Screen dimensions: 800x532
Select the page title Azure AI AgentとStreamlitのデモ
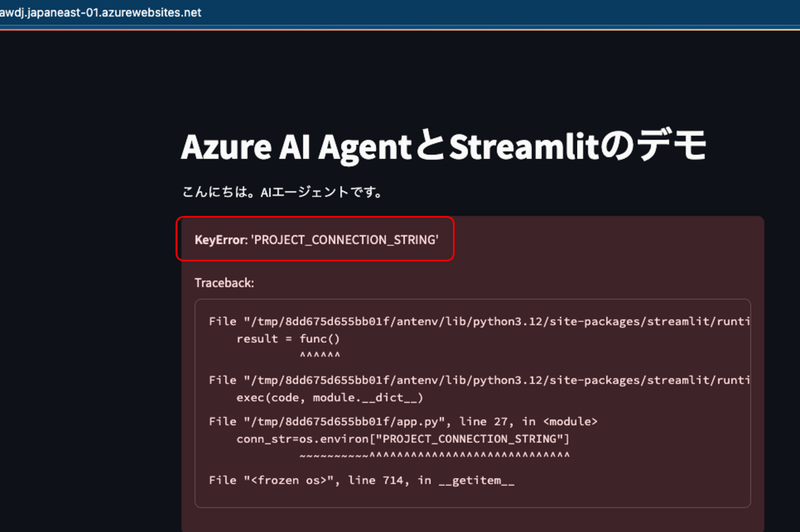click(444, 146)
